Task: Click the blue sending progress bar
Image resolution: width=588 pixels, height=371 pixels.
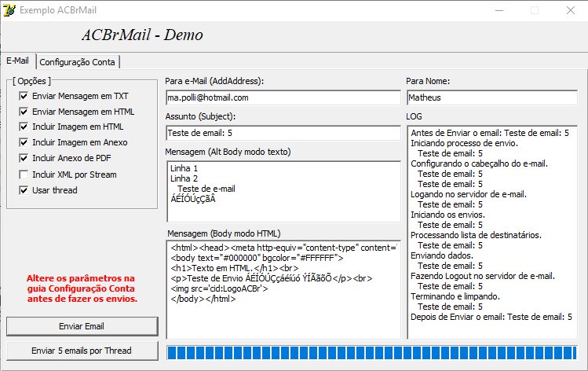Action: tap(371, 353)
